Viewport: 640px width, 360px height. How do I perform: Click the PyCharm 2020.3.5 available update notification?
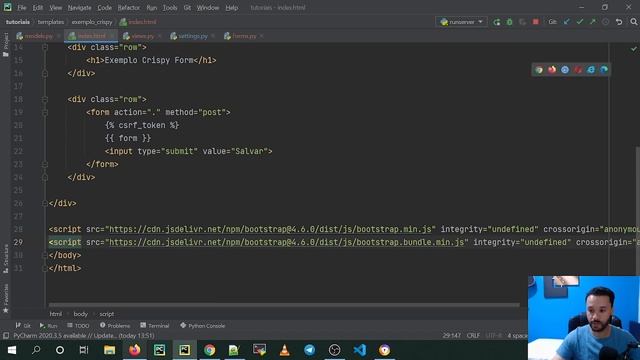click(84, 336)
